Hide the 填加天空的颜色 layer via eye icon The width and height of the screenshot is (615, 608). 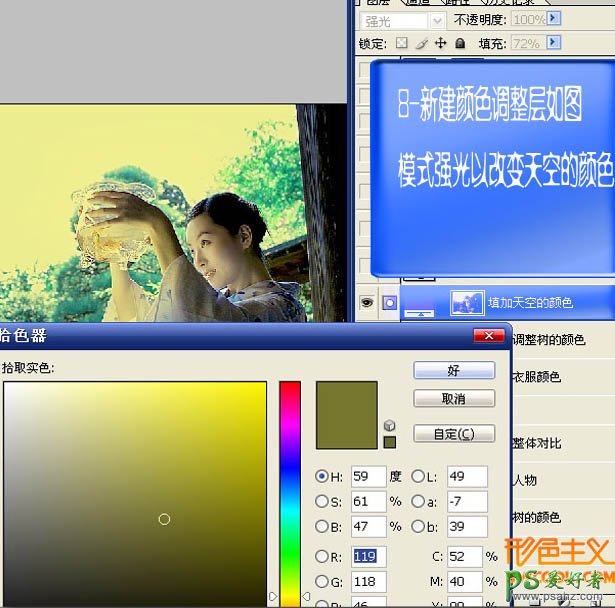point(367,302)
